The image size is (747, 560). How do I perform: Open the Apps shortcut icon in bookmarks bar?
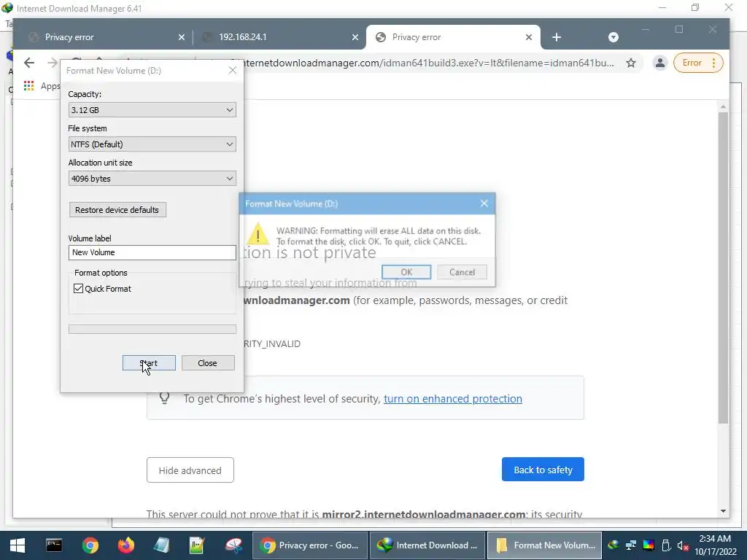pos(28,86)
